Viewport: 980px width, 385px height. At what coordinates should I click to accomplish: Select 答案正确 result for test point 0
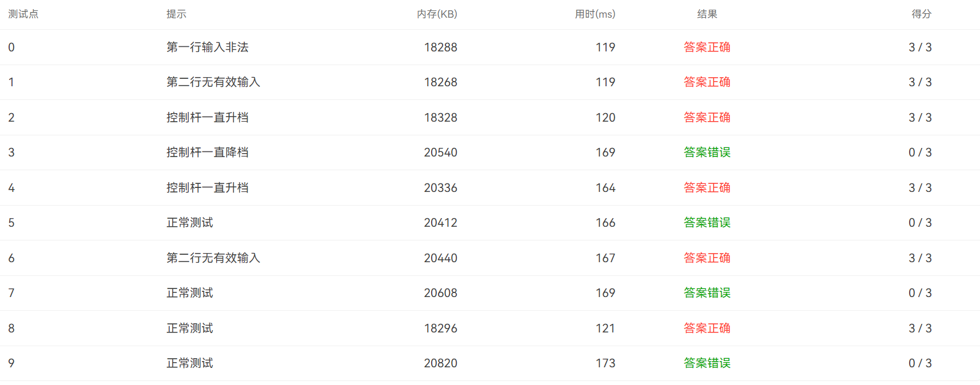[x=707, y=47]
